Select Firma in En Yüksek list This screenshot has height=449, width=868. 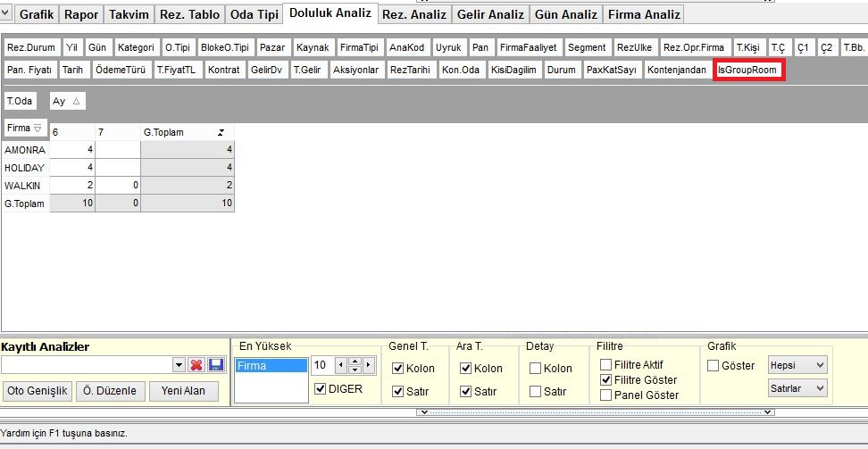(271, 365)
